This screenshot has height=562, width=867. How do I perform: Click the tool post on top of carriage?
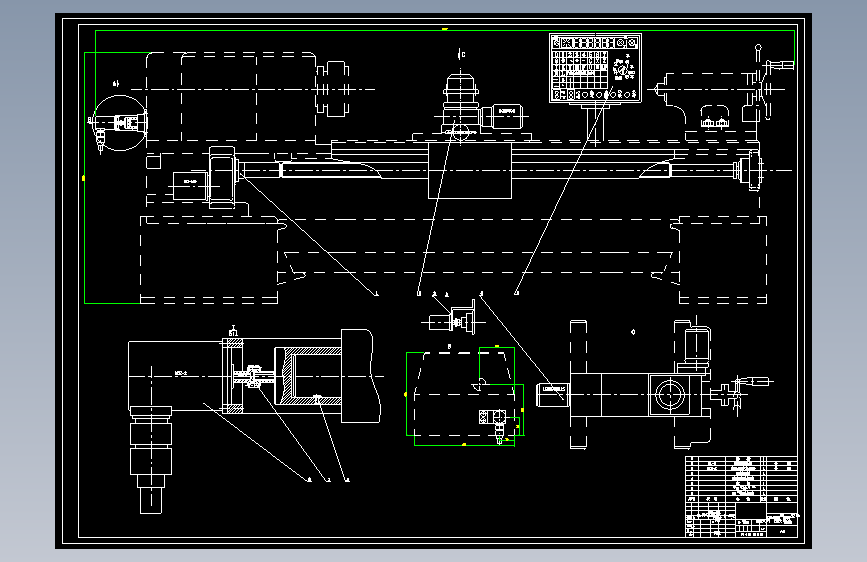point(461,103)
